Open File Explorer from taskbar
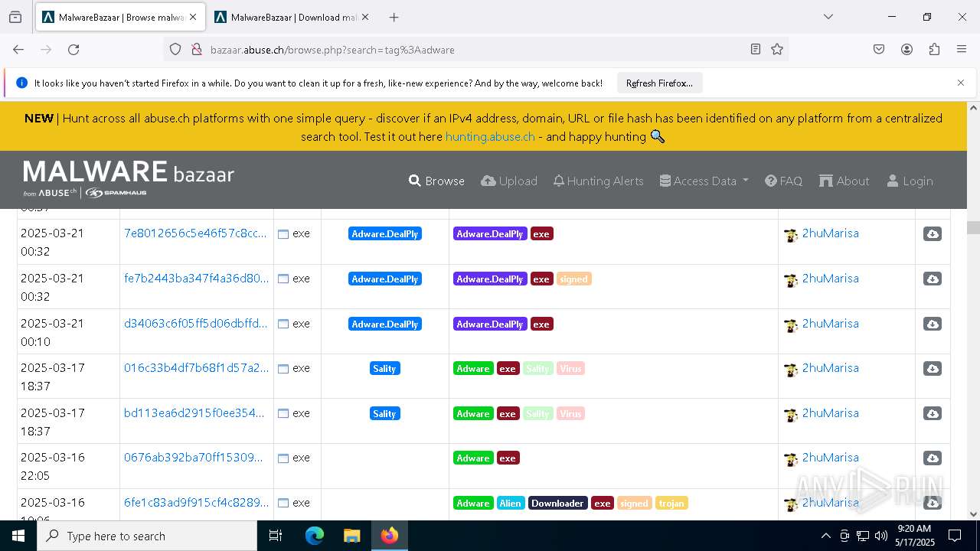Screen dimensions: 980x551 [351, 536]
